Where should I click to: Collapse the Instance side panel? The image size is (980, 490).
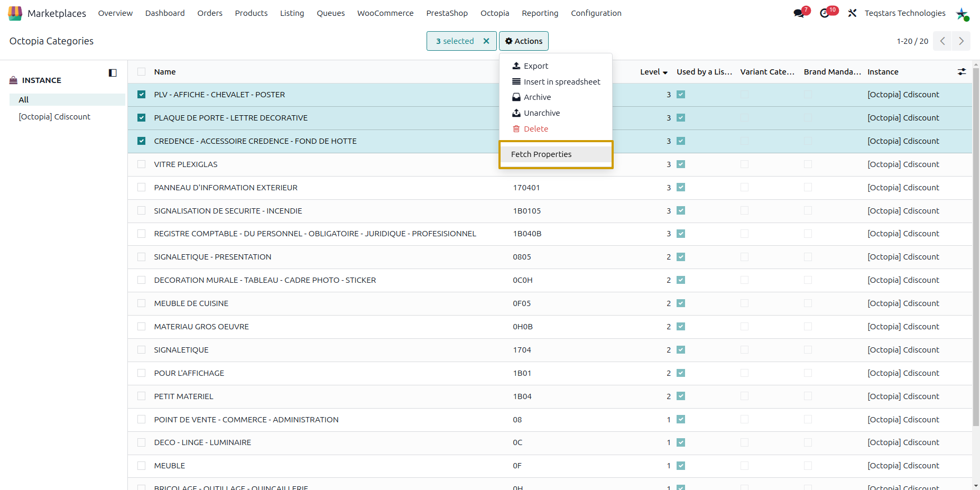click(113, 73)
